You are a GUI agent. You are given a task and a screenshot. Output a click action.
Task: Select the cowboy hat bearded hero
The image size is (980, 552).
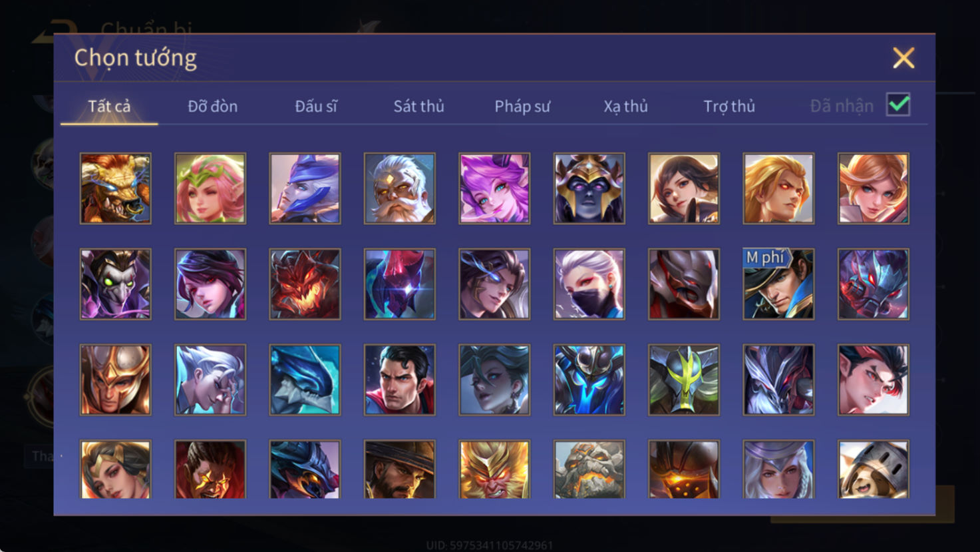(x=399, y=469)
